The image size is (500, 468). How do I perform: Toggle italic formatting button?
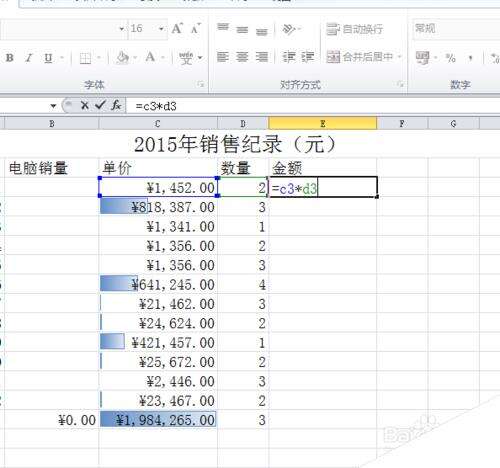click(29, 58)
